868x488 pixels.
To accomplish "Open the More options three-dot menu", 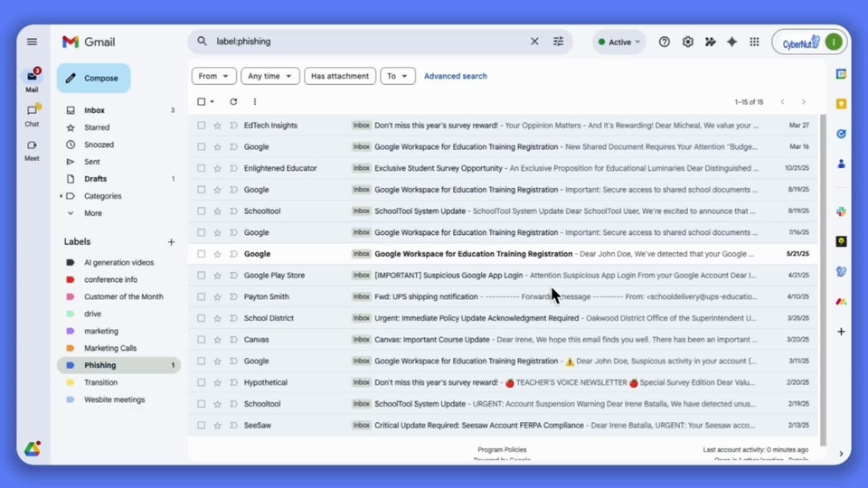I will pos(255,102).
